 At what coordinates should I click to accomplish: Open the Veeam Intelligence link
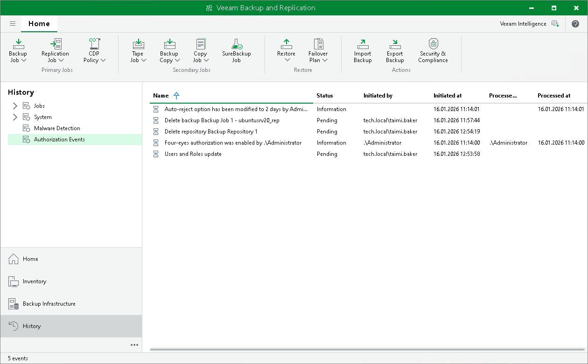523,24
